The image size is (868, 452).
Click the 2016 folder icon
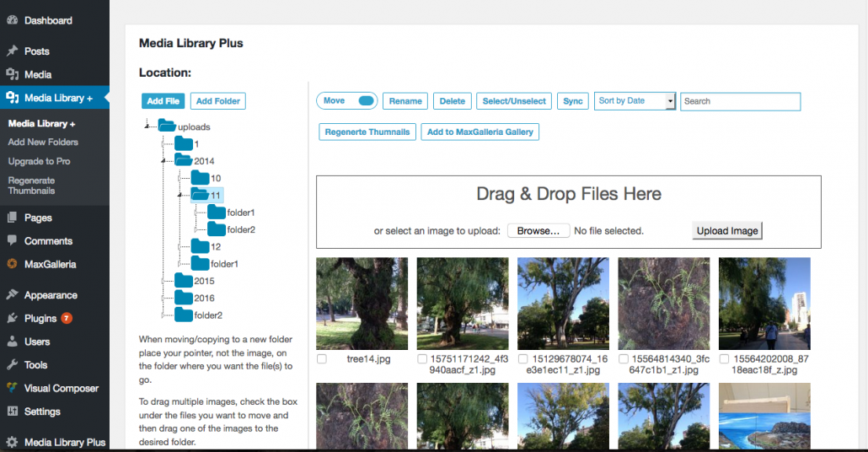click(x=184, y=298)
